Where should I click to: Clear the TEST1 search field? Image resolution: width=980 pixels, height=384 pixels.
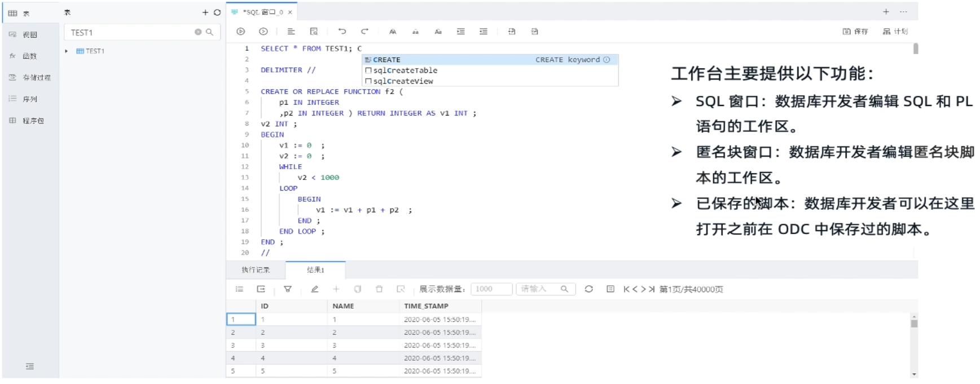(198, 32)
